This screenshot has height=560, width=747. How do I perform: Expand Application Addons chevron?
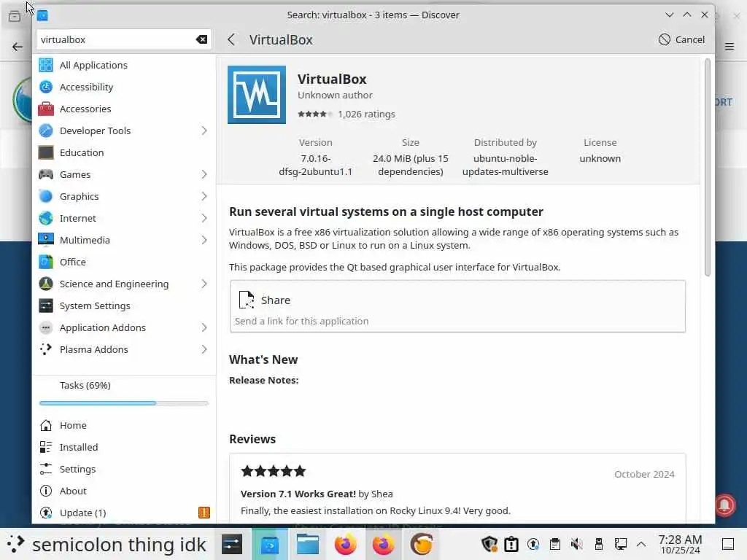(204, 328)
